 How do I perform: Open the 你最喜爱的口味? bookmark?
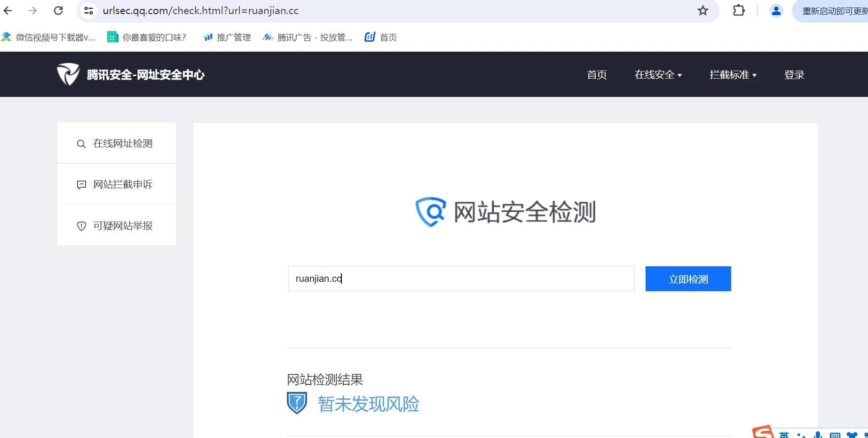147,37
